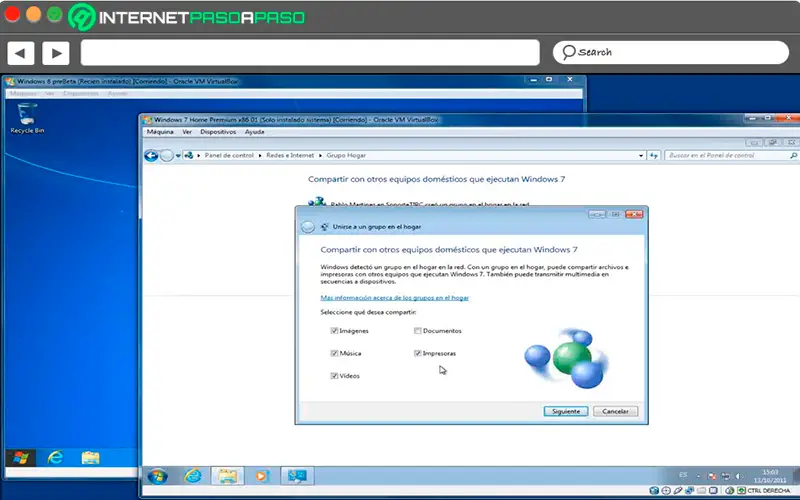Screen dimensions: 800x500
Task: Select the Control Panel taskbar item in Windows 7
Action: [x=297, y=476]
